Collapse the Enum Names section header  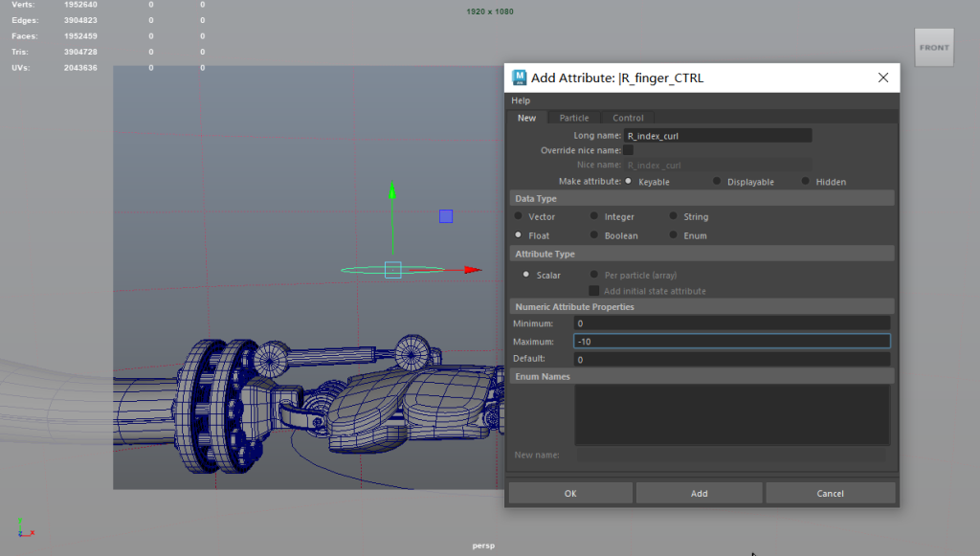(702, 376)
